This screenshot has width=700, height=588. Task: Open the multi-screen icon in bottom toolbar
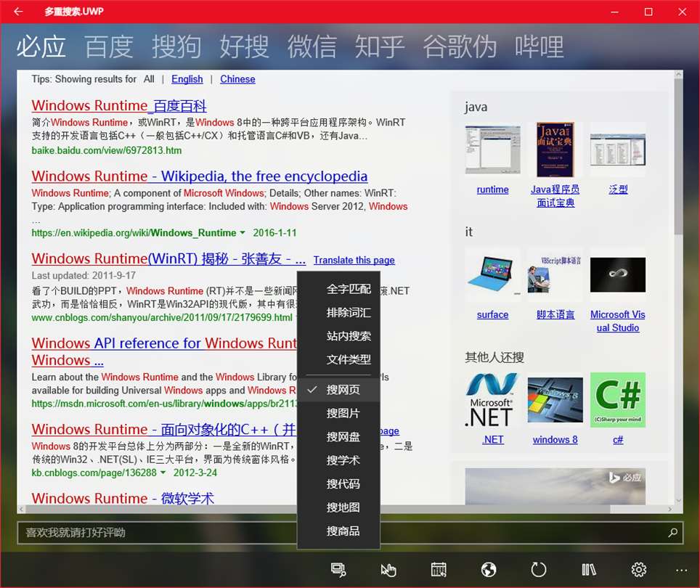(x=338, y=570)
